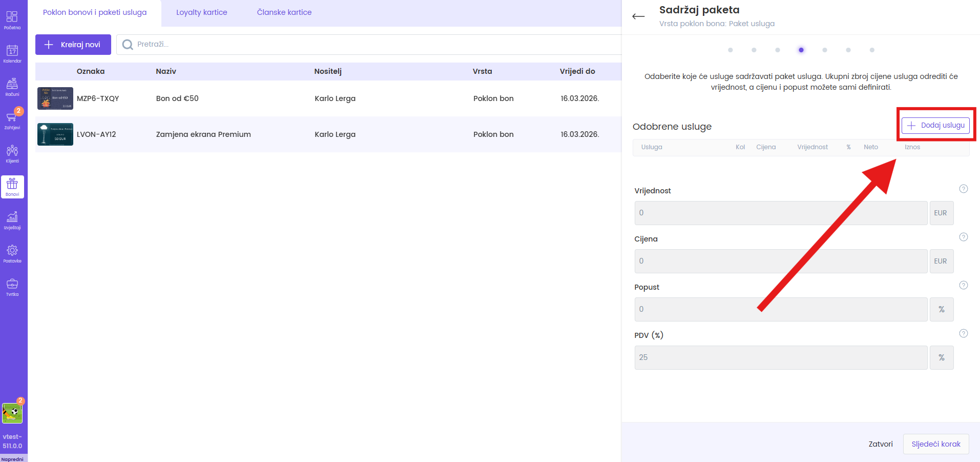Show help for Vrijednost field
The width and height of the screenshot is (980, 462).
tap(963, 189)
